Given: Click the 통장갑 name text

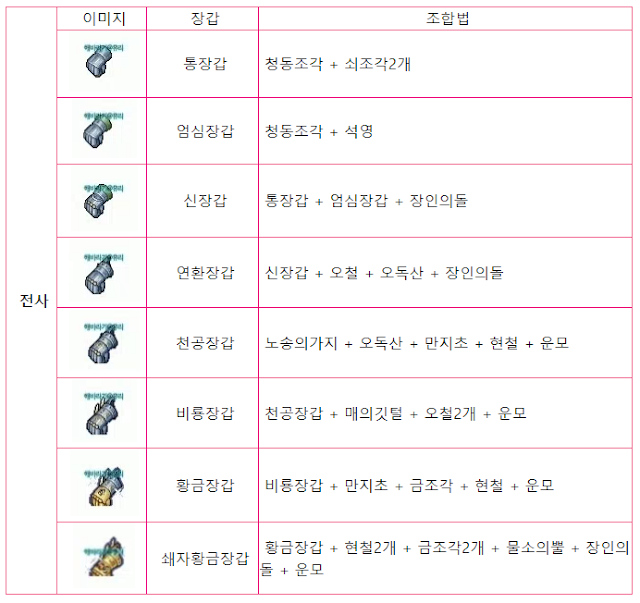Looking at the screenshot, I should pyautogui.click(x=205, y=64).
